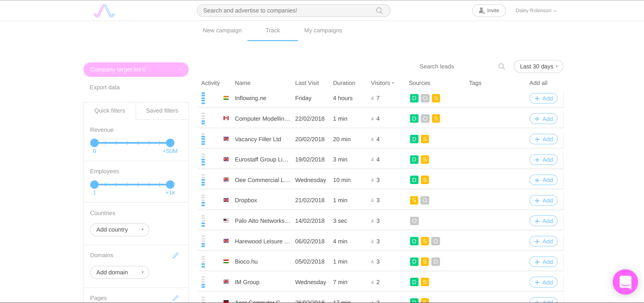This screenshot has height=303, width=644.
Task: Click the Search leads input field
Action: 451,67
